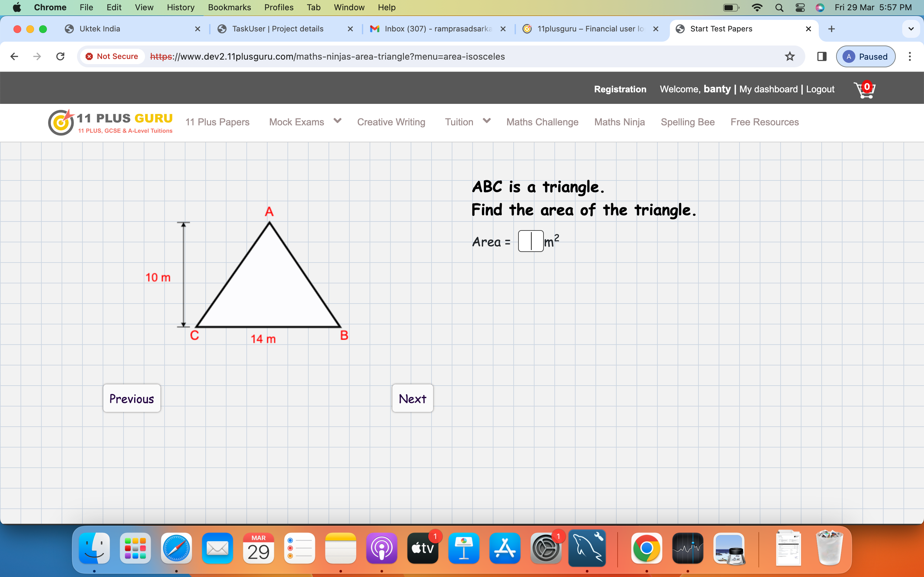This screenshot has width=924, height=577.
Task: Open System Settings from the dock
Action: [546, 548]
